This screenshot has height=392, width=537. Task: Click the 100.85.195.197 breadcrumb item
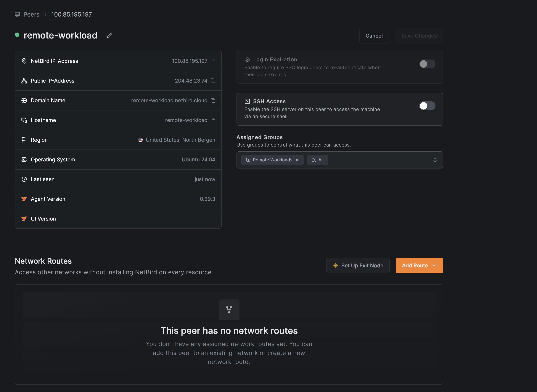[x=72, y=14]
